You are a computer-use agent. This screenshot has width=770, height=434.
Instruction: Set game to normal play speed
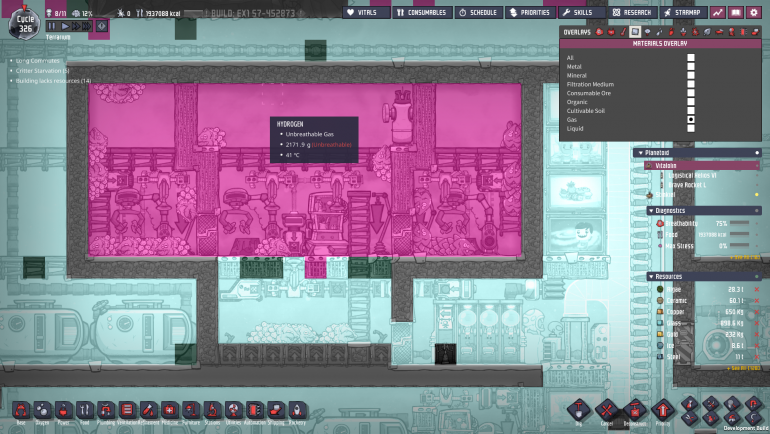pyautogui.click(x=65, y=26)
